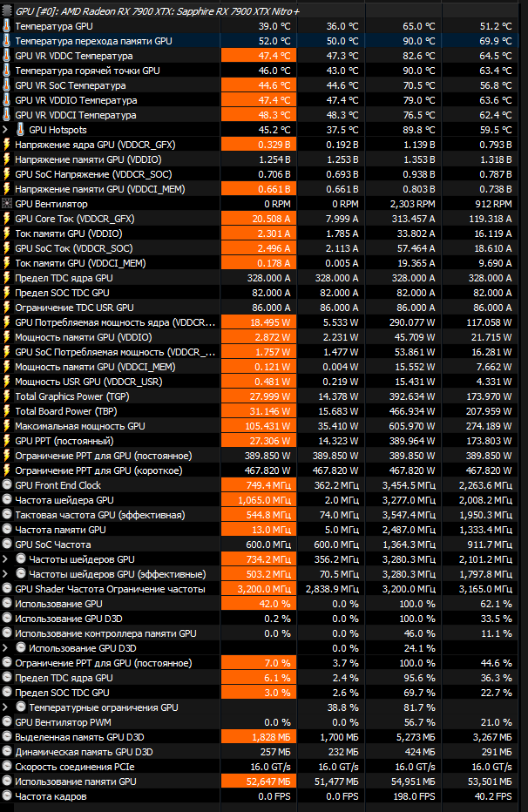
Task: Select Мощность памяти GPU (VDDIO) row
Action: coord(260,337)
